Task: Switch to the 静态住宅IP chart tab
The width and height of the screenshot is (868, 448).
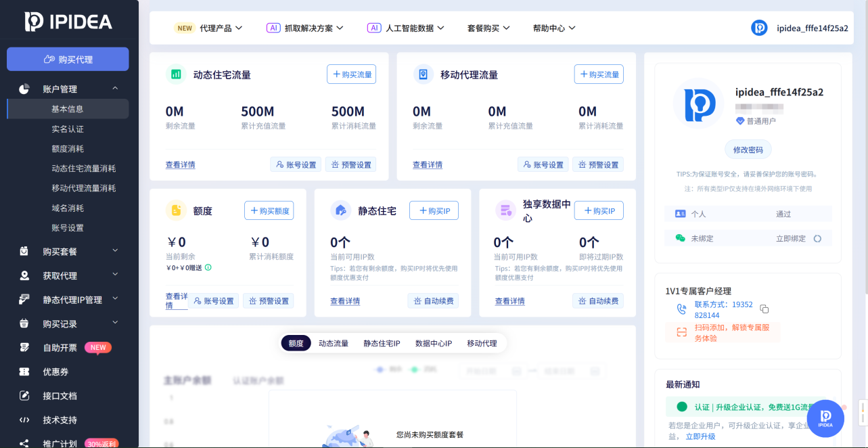Action: pos(382,343)
